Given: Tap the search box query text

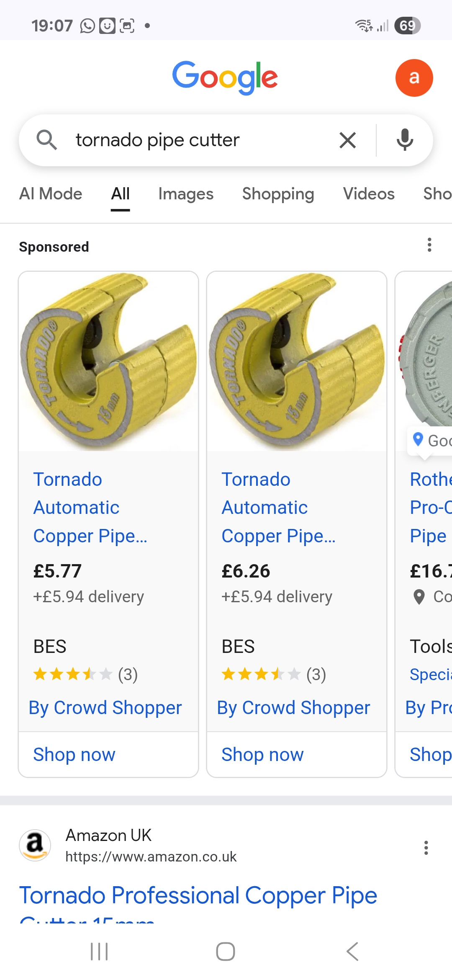Looking at the screenshot, I should point(158,140).
